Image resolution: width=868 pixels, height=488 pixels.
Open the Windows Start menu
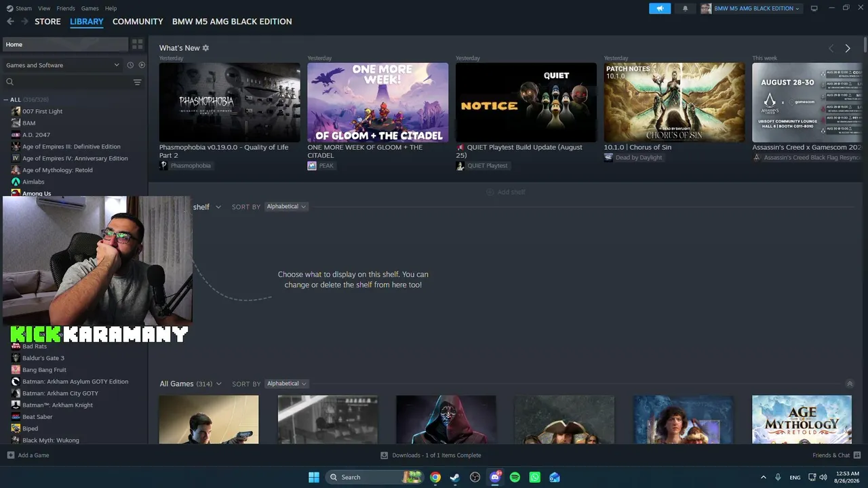(314, 477)
